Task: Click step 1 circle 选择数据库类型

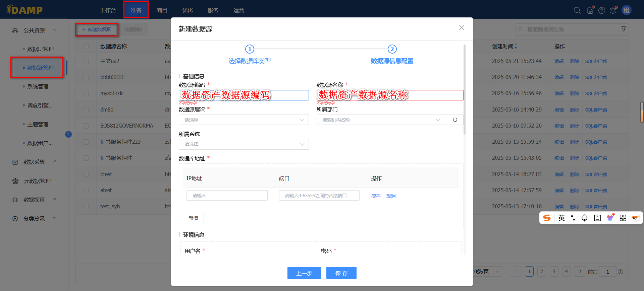Action: (250, 49)
